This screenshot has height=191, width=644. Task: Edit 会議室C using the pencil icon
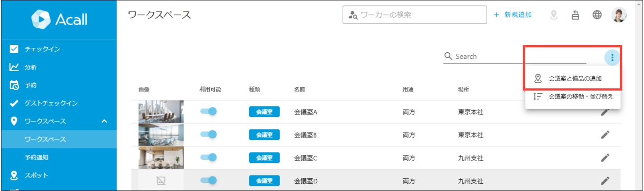coord(605,158)
